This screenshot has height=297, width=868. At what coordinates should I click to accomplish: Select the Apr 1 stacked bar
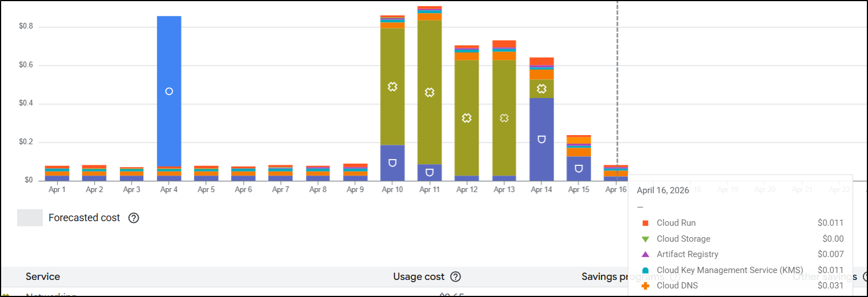pos(57,173)
